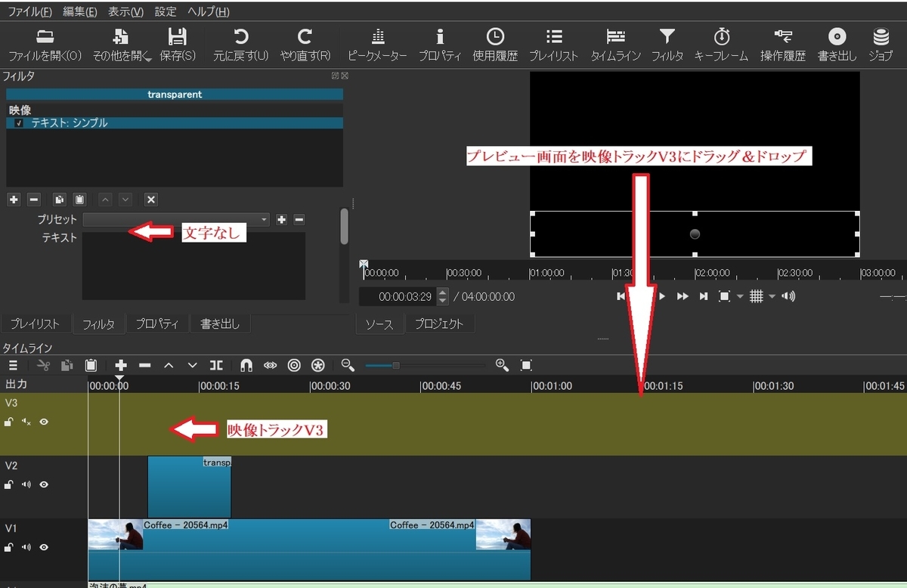Screen dimensions: 907x588
Task: Open the timeline hamburger menu
Action: [13, 365]
